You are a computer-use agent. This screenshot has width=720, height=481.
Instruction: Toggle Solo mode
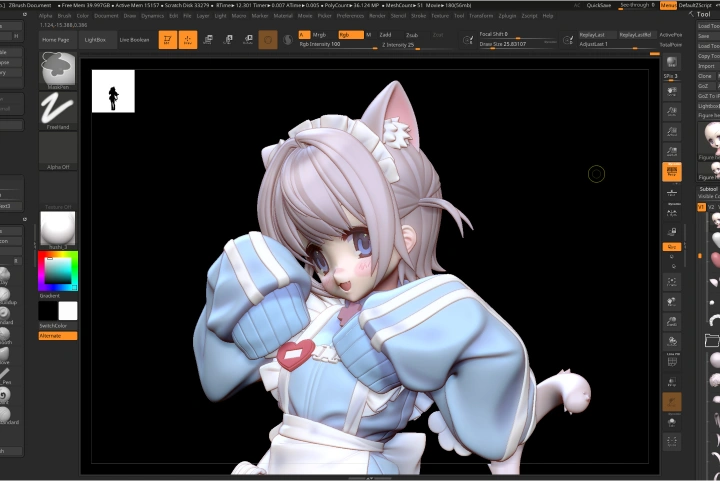(x=672, y=422)
